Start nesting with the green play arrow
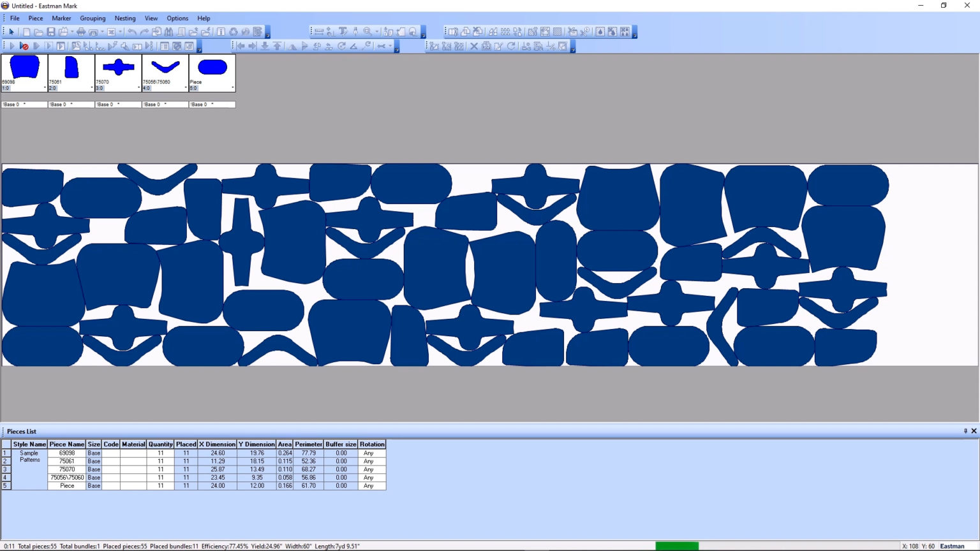The height and width of the screenshot is (551, 980). (x=12, y=45)
